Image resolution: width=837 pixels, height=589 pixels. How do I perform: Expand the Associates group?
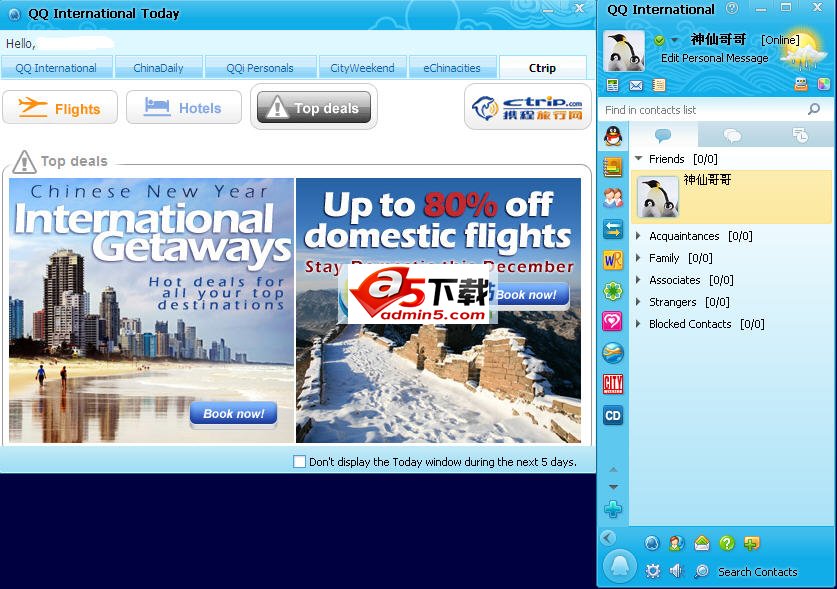(638, 280)
